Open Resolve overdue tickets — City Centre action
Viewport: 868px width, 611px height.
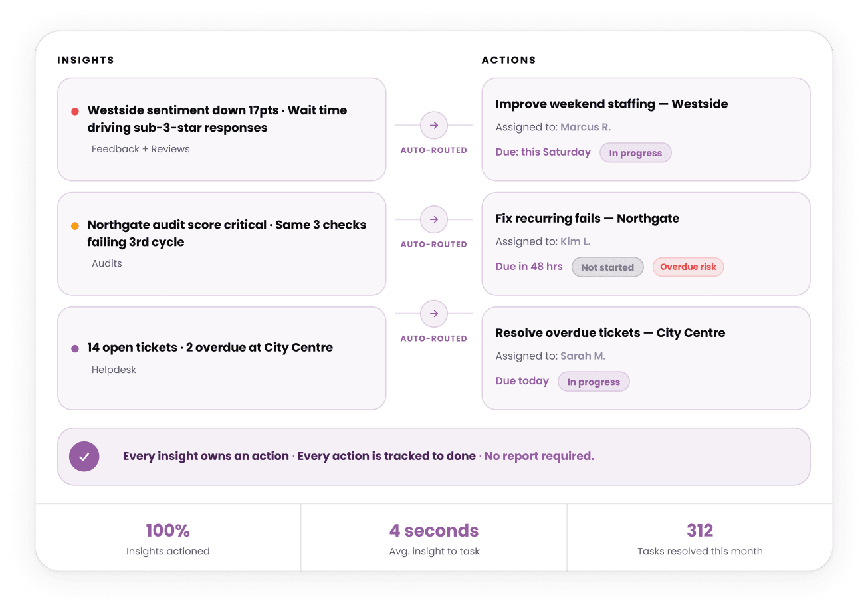pos(646,358)
